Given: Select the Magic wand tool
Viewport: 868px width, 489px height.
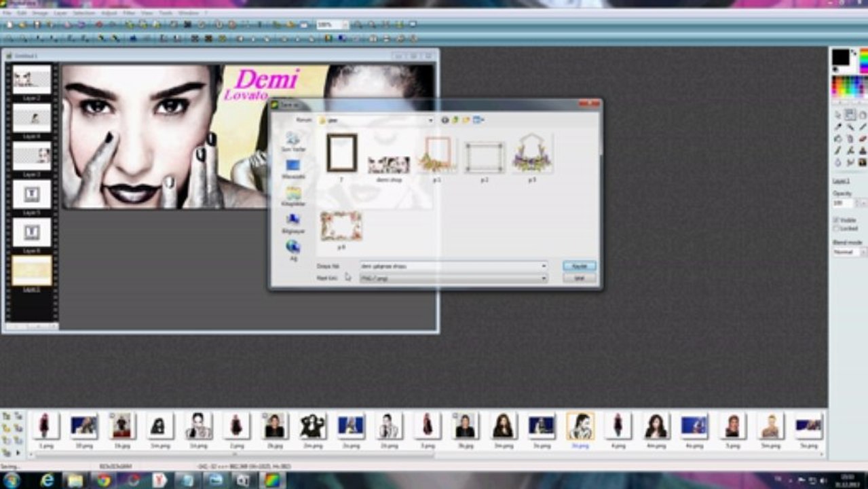Looking at the screenshot, I should (850, 126).
